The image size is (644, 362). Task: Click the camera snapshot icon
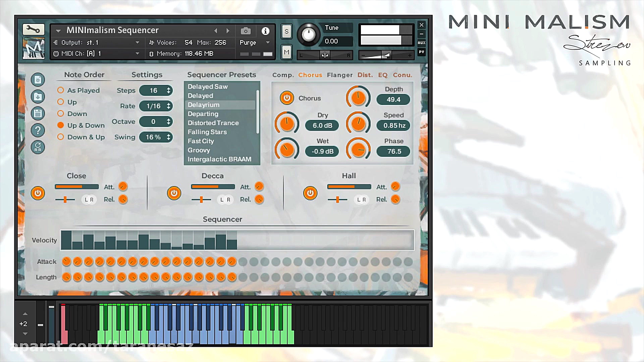coord(246,31)
